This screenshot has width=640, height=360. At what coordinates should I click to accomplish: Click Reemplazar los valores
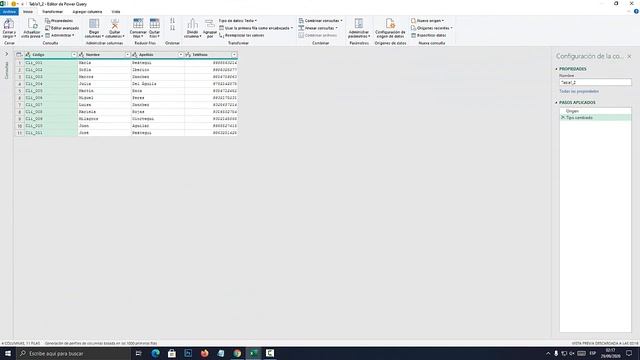[242, 35]
